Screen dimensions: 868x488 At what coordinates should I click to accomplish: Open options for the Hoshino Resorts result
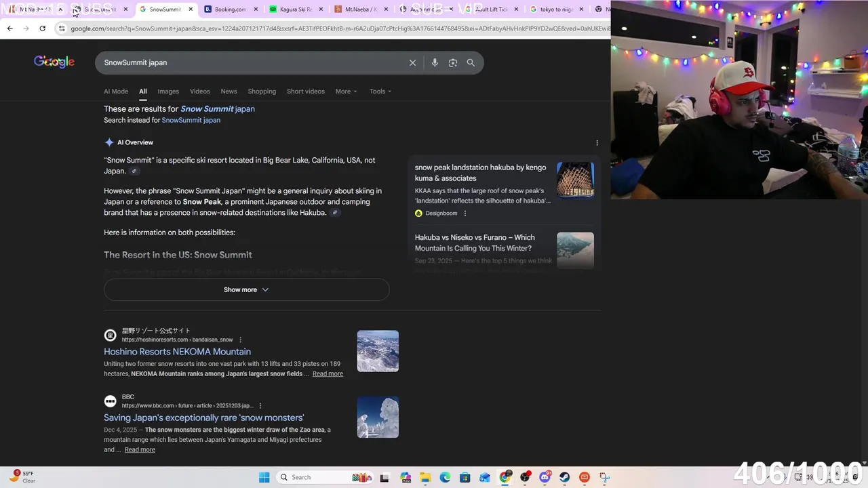coord(240,340)
